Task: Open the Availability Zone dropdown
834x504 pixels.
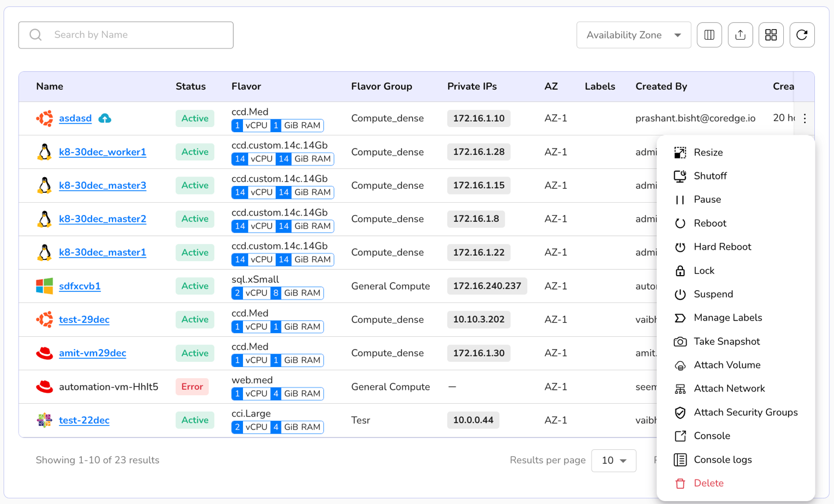Action: (634, 35)
